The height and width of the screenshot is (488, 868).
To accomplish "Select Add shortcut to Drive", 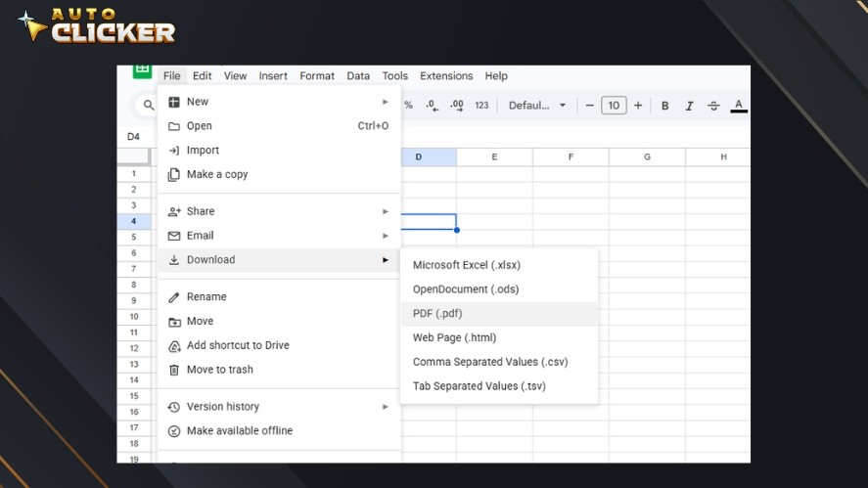I will point(279,345).
